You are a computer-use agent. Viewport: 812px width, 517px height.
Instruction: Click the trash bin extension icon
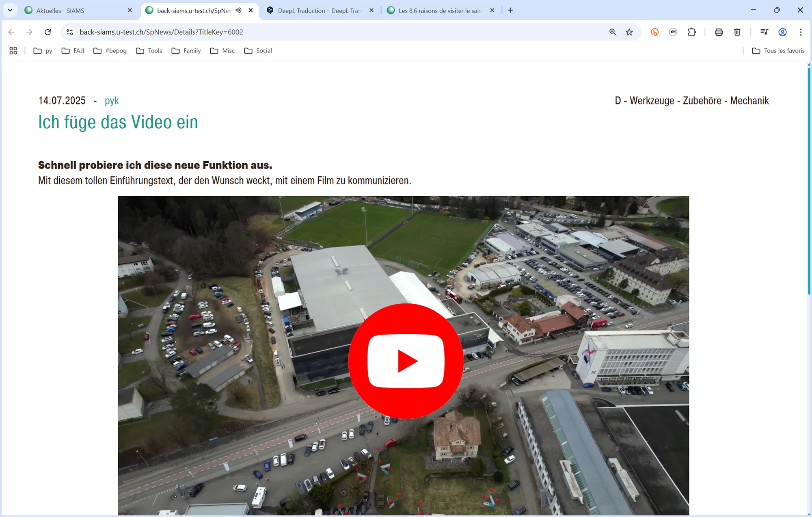pos(737,32)
